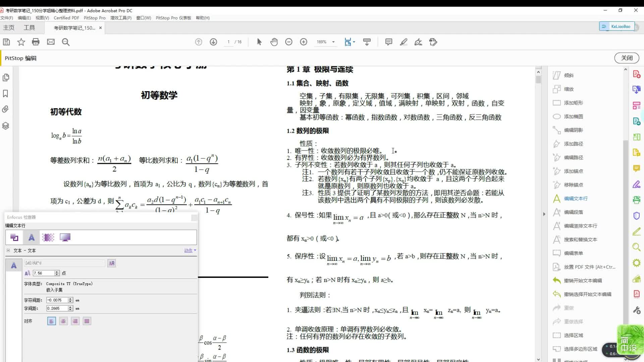Viewport: 644px width, 362px height.
Task: Toggle center alignment in the inspector
Action: coord(63,321)
